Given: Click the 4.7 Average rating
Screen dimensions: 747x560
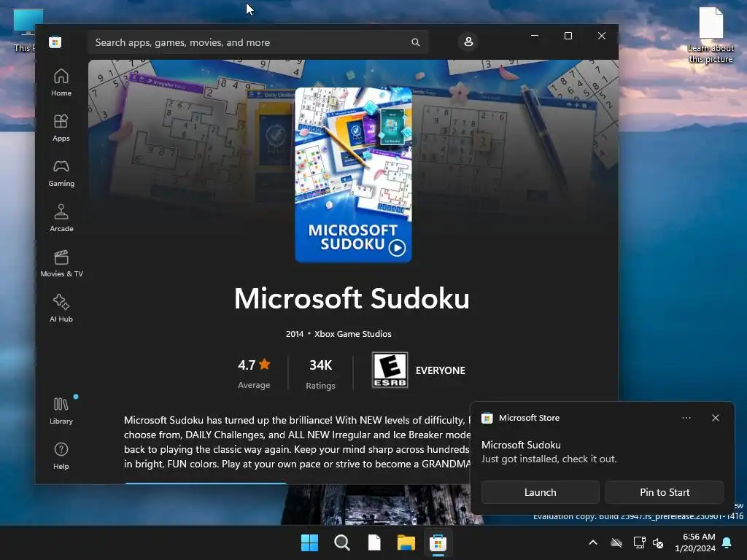Looking at the screenshot, I should point(254,373).
